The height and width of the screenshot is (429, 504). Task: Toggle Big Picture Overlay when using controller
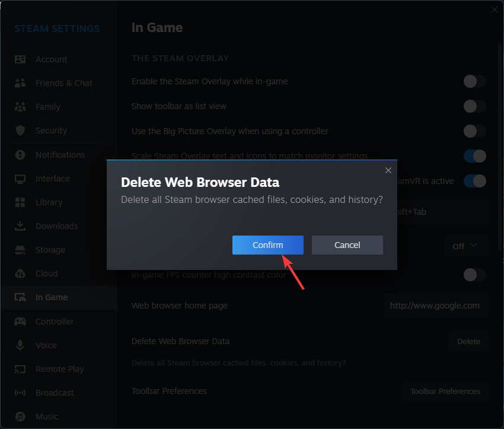tap(474, 131)
